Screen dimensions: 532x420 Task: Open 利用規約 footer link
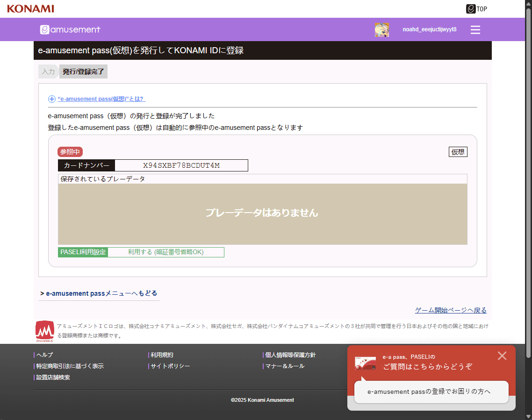(162, 355)
